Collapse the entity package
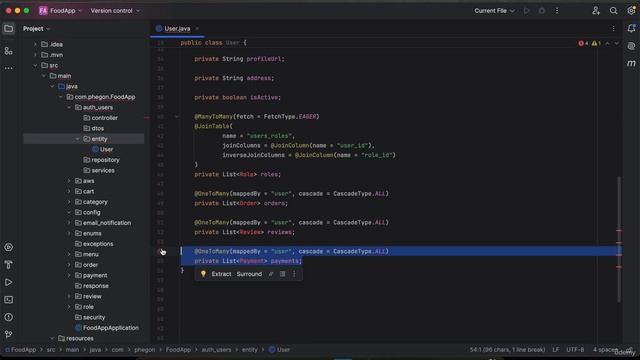Viewport: 640px width, 360px height. pos(78,139)
